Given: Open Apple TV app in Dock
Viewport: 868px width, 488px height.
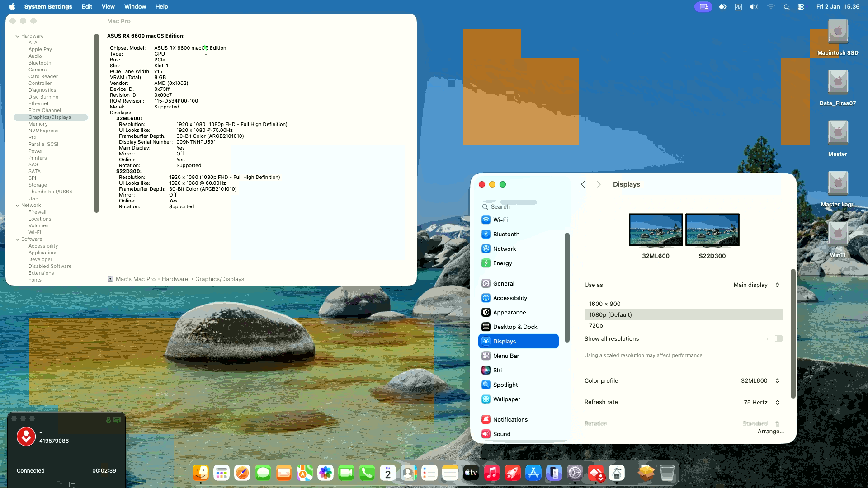Looking at the screenshot, I should pyautogui.click(x=471, y=473).
